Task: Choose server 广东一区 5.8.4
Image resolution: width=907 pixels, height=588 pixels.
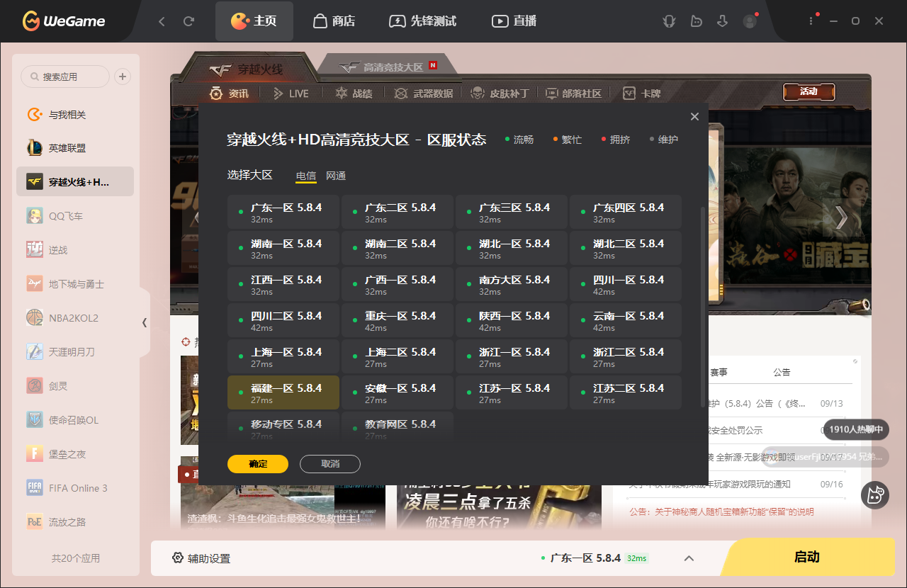Action: (283, 212)
